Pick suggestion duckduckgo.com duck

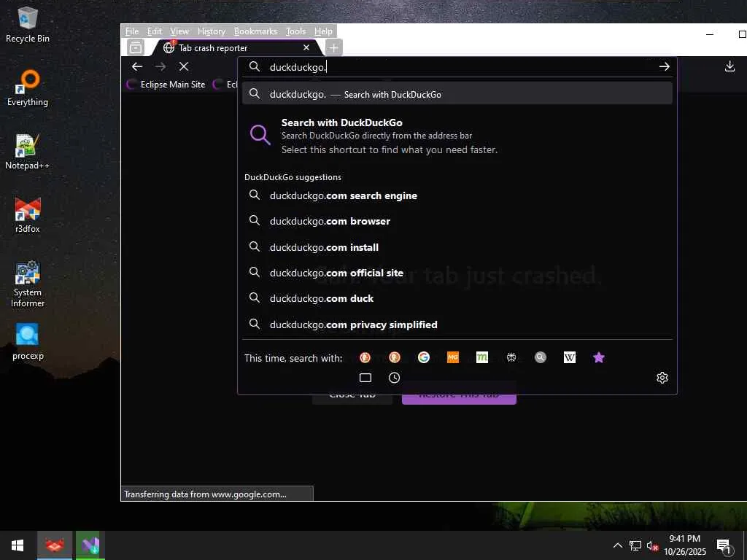click(x=457, y=298)
